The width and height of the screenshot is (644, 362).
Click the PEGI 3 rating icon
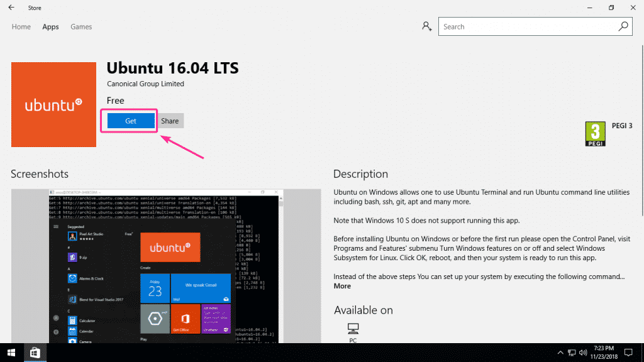point(595,133)
